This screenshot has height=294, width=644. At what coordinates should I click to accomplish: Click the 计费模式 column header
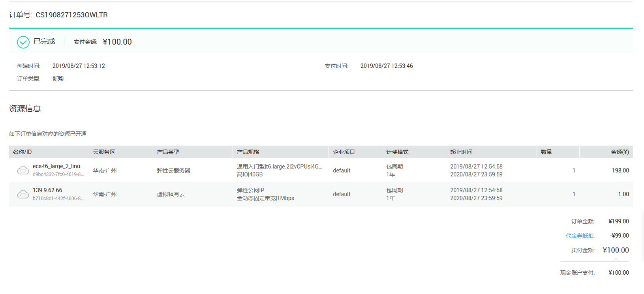tap(397, 152)
